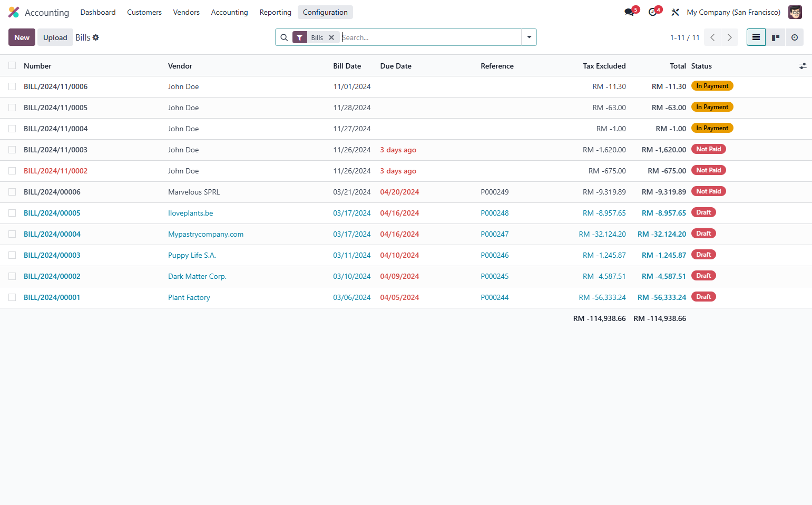Open the activities clock icon
Image resolution: width=812 pixels, height=505 pixels.
(x=652, y=12)
